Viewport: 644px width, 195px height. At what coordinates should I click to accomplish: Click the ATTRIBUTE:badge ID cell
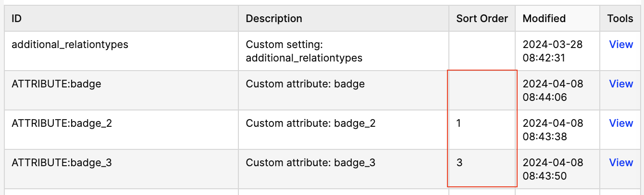pos(56,84)
